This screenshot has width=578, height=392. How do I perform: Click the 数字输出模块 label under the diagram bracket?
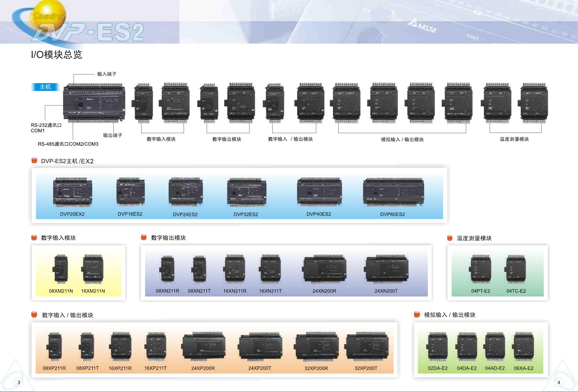[x=227, y=139]
